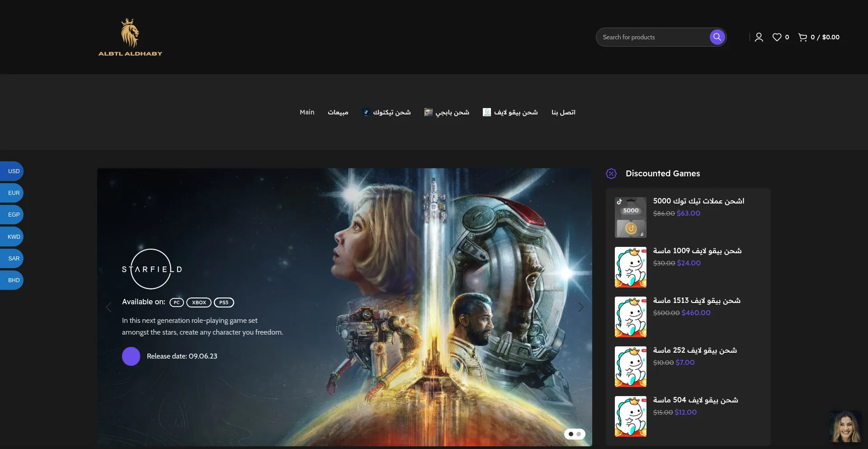868x449 pixels.
Task: Open the شحن بيقو لايف 1513 ماسة link
Action: coord(697,300)
